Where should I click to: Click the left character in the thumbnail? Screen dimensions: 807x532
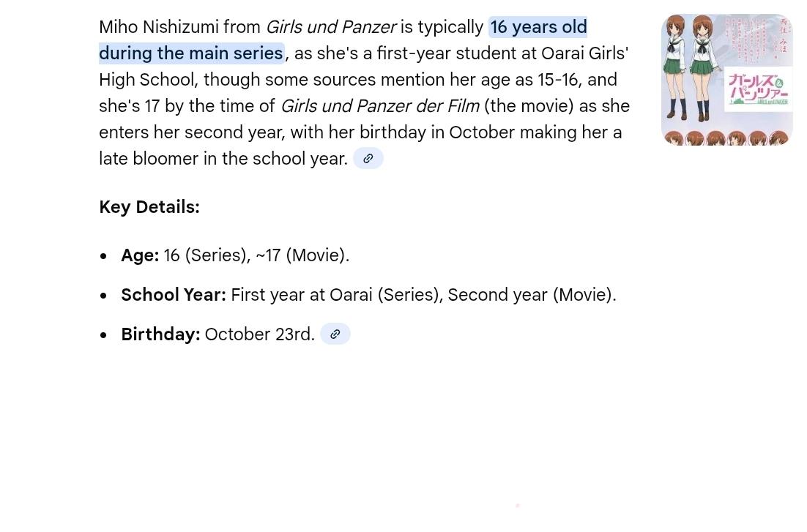(679, 70)
